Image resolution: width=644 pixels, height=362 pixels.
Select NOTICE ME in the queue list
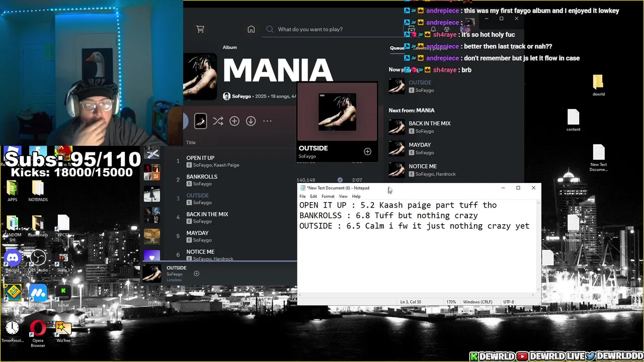tap(423, 166)
